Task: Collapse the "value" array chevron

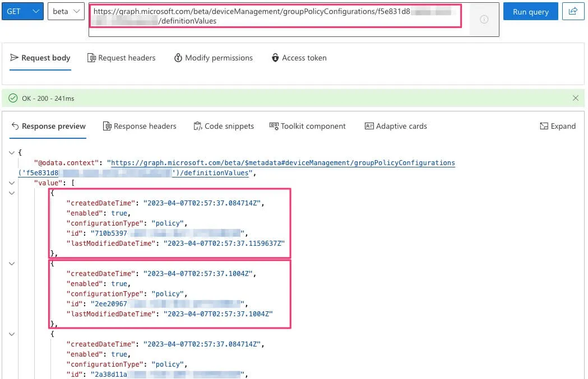Action: pos(12,183)
